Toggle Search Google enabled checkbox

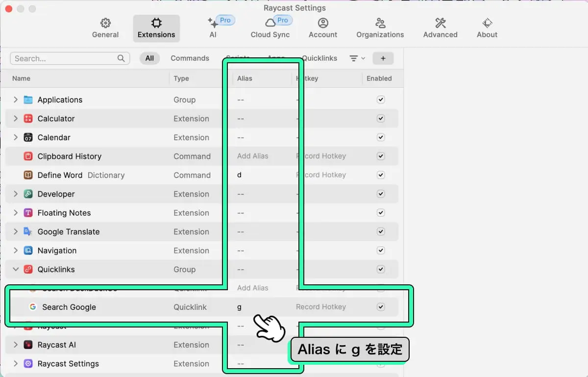(381, 307)
